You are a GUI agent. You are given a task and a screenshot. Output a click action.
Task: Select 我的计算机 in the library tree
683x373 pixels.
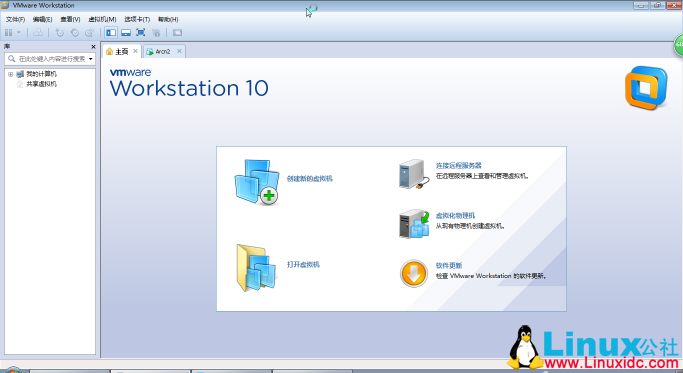click(41, 74)
